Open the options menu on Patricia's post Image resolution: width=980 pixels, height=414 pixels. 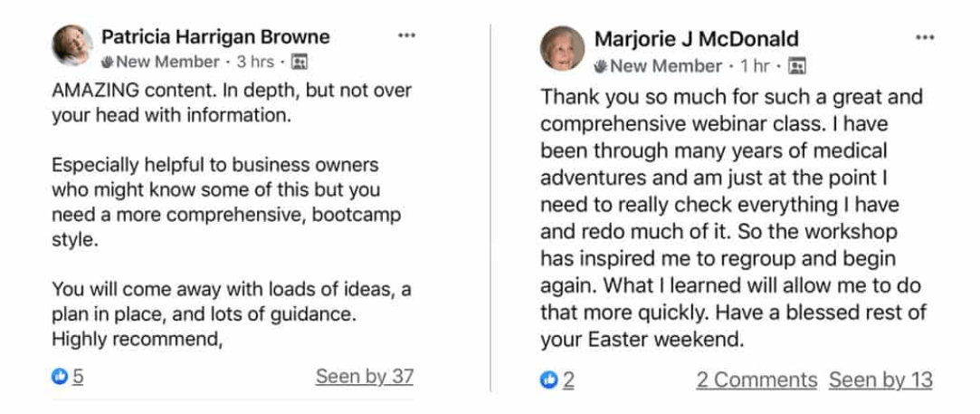(x=406, y=35)
